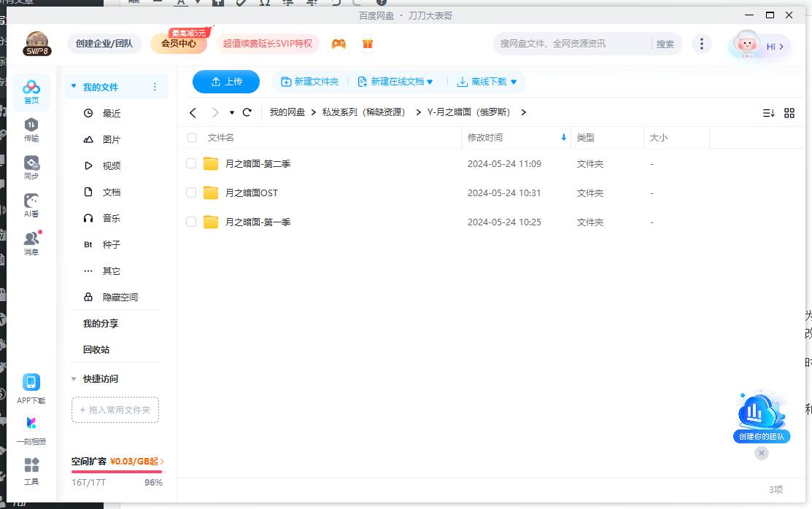Collapse the 快捷访问 section
This screenshot has height=509, width=812.
[x=73, y=378]
